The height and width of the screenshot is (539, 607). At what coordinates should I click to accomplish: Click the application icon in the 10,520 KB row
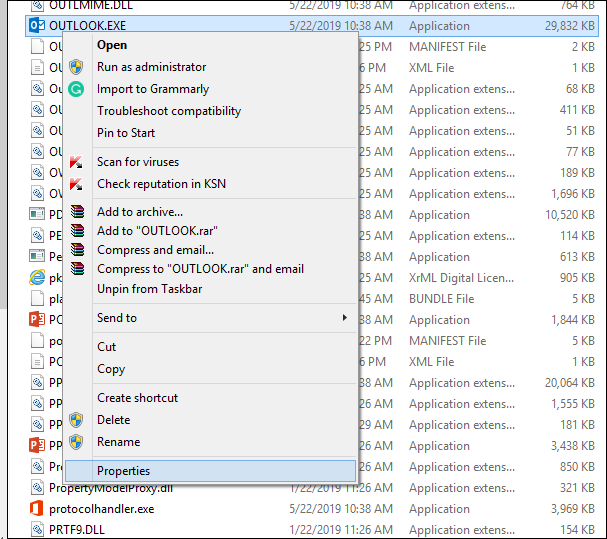37,214
